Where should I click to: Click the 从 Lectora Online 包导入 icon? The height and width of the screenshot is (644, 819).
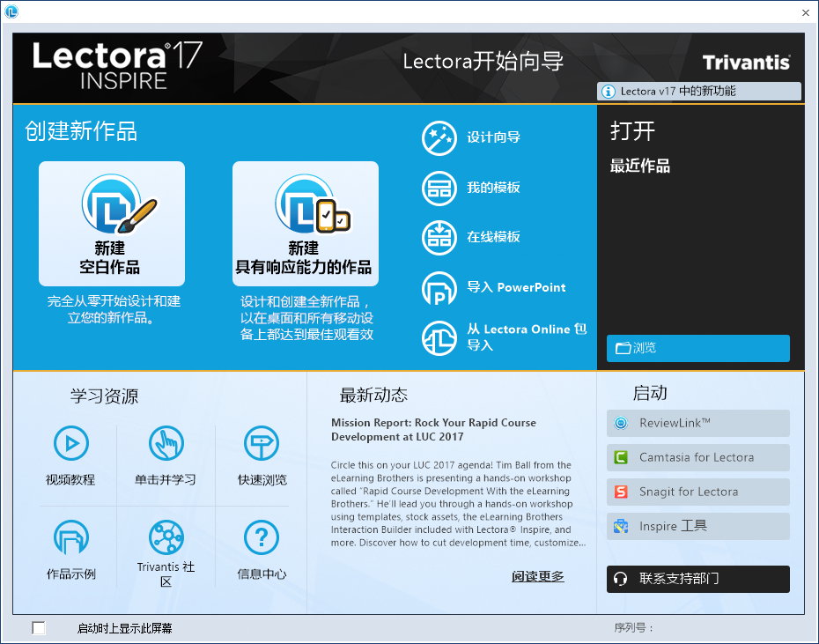click(x=439, y=338)
